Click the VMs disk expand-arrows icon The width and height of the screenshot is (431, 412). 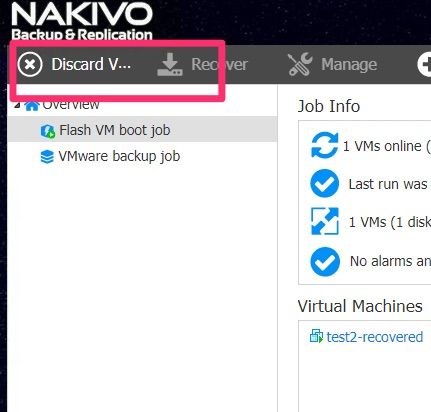[324, 221]
